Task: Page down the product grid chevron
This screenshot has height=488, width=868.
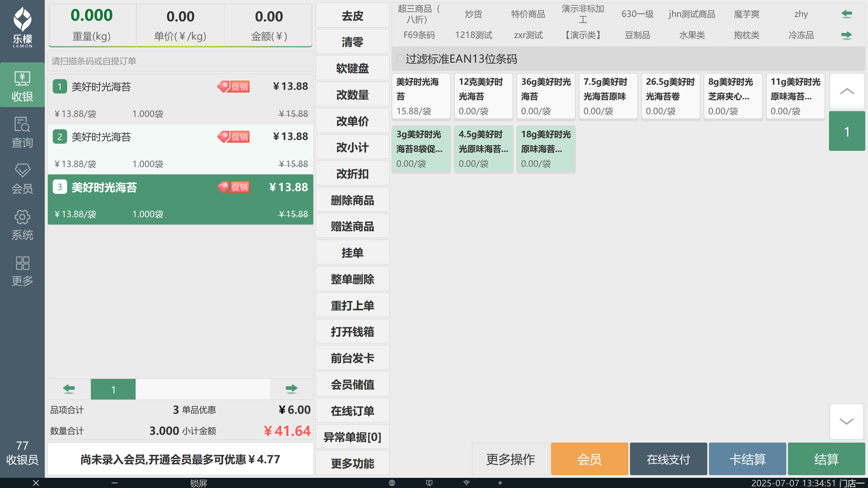Action: click(x=847, y=421)
